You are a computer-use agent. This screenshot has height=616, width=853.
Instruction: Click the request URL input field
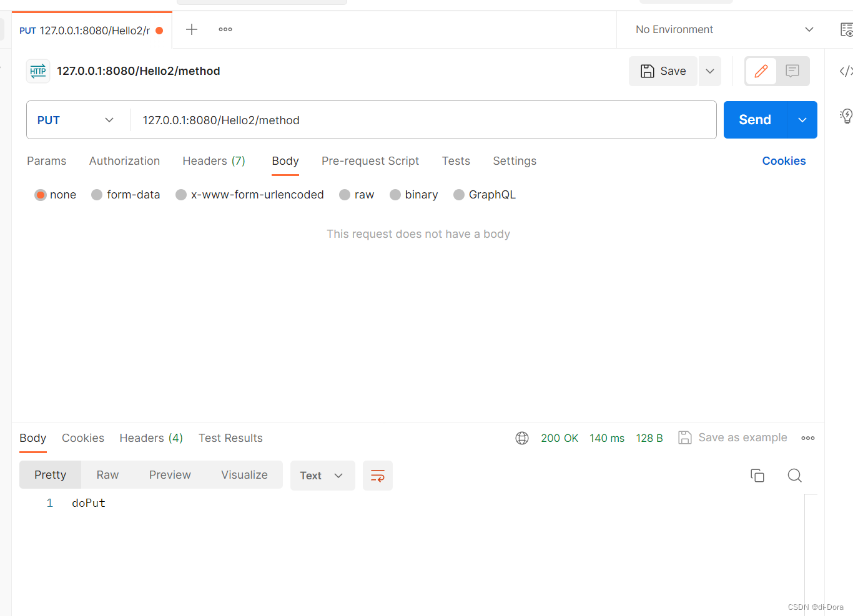[423, 120]
